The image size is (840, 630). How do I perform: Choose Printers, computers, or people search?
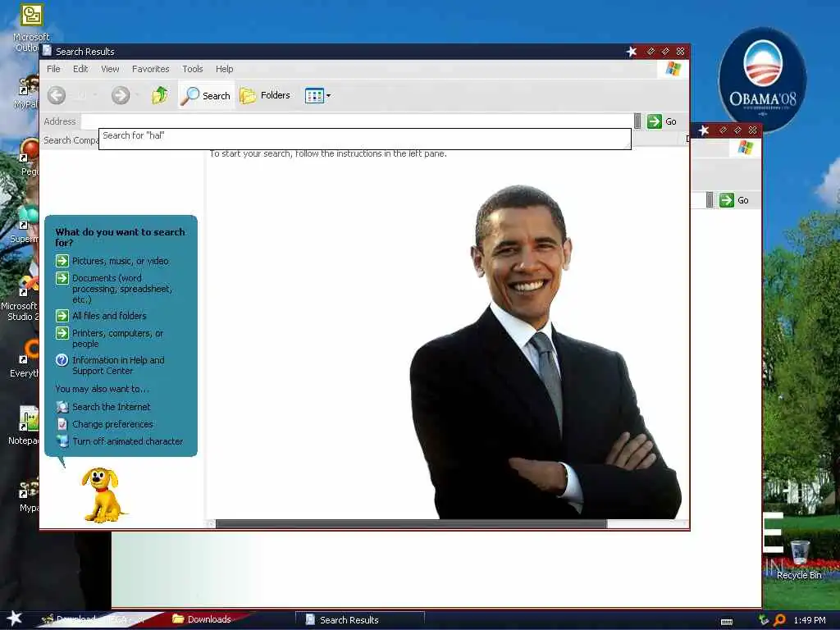117,338
